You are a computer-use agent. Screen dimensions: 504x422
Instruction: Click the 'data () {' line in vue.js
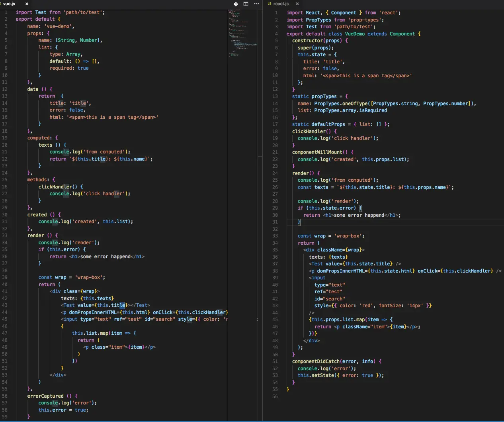pyautogui.click(x=40, y=89)
